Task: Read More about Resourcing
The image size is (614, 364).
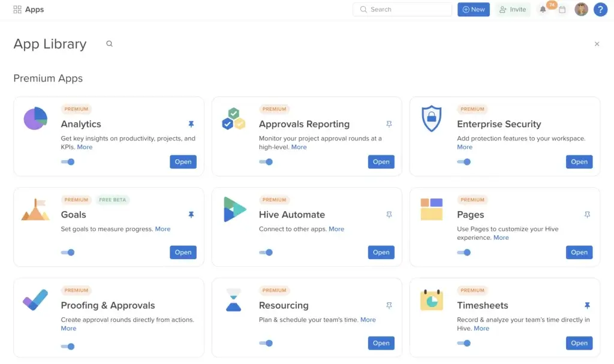Action: [x=368, y=320]
